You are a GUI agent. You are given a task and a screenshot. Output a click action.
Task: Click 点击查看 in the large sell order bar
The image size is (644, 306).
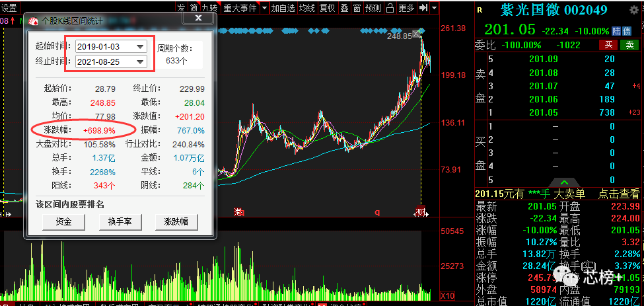[619, 194]
